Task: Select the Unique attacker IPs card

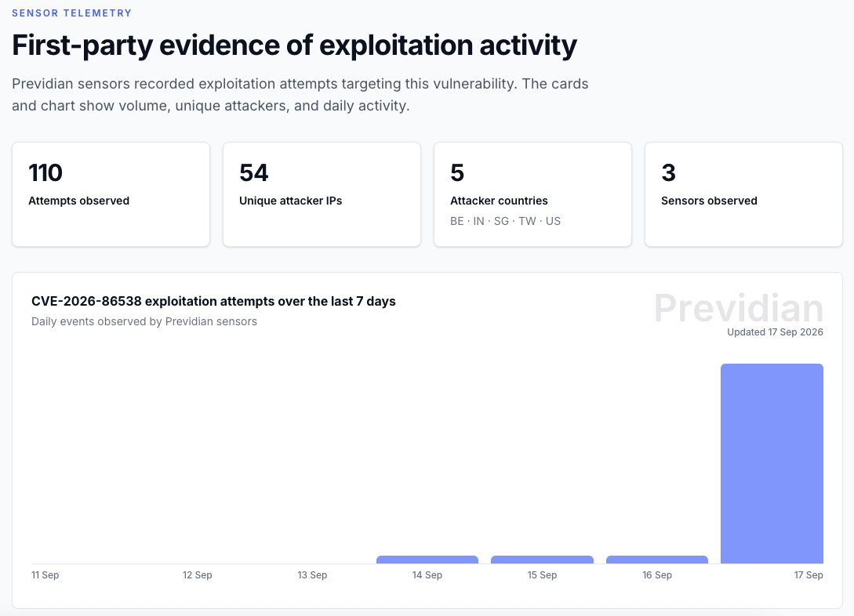Action: pyautogui.click(x=322, y=194)
